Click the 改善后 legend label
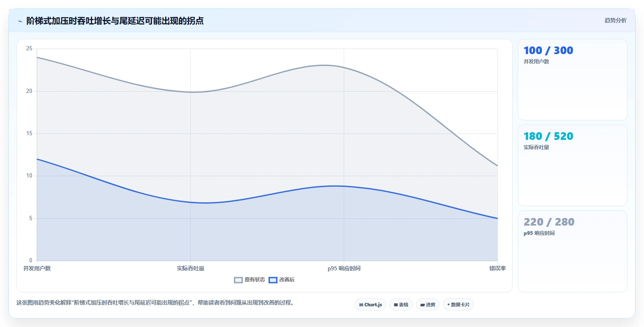 [x=287, y=280]
